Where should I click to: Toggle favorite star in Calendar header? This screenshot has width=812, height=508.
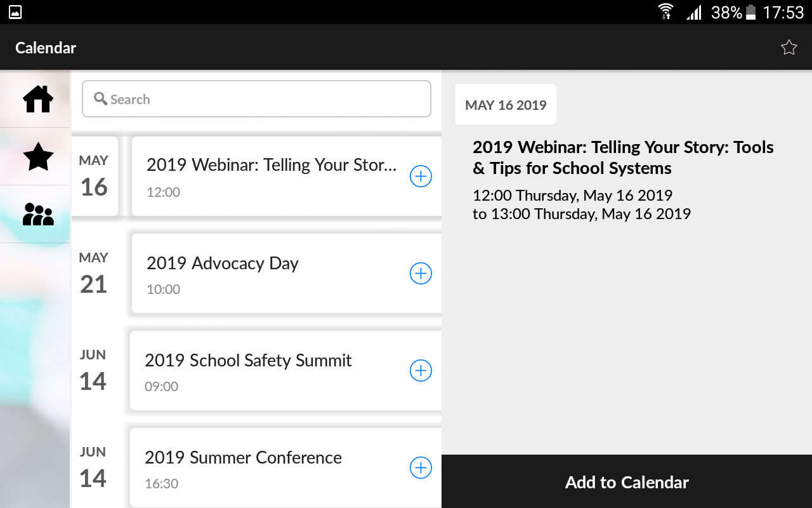789,48
